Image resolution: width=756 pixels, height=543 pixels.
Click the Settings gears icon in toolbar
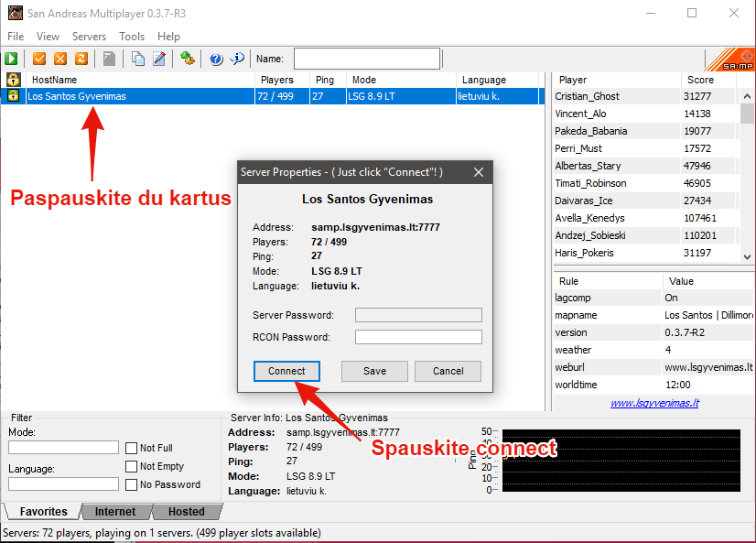click(188, 59)
